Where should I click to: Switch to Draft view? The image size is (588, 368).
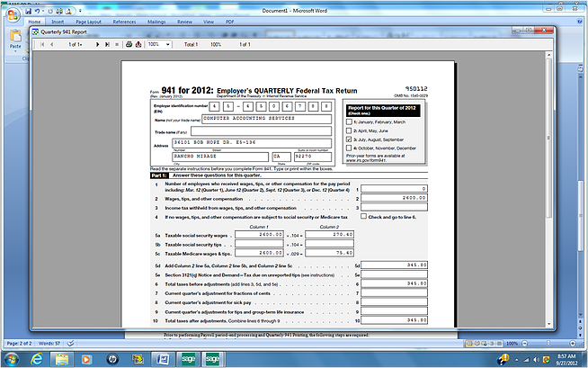pos(499,343)
